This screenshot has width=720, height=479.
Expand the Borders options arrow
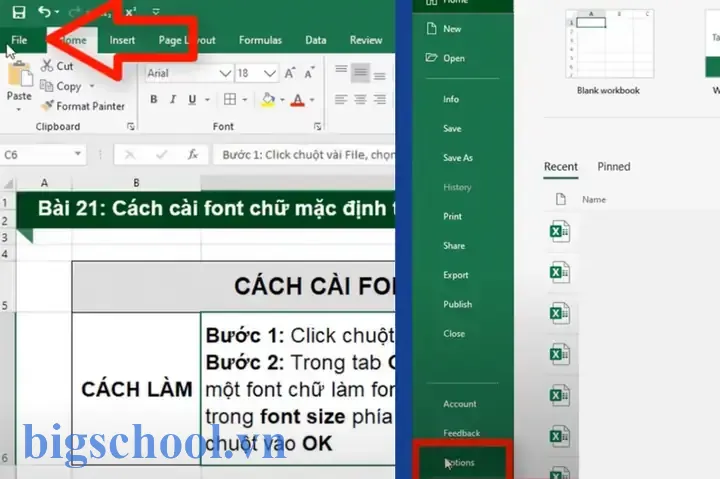[x=245, y=100]
